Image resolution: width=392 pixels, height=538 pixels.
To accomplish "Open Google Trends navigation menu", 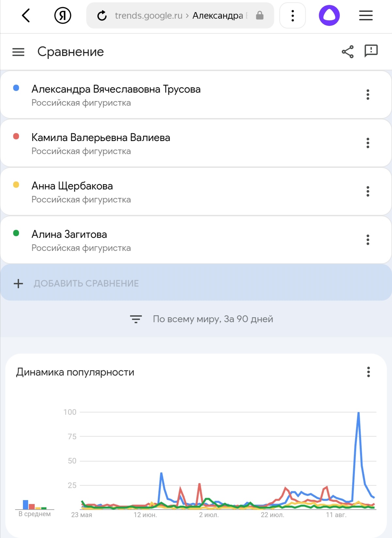I will point(18,52).
